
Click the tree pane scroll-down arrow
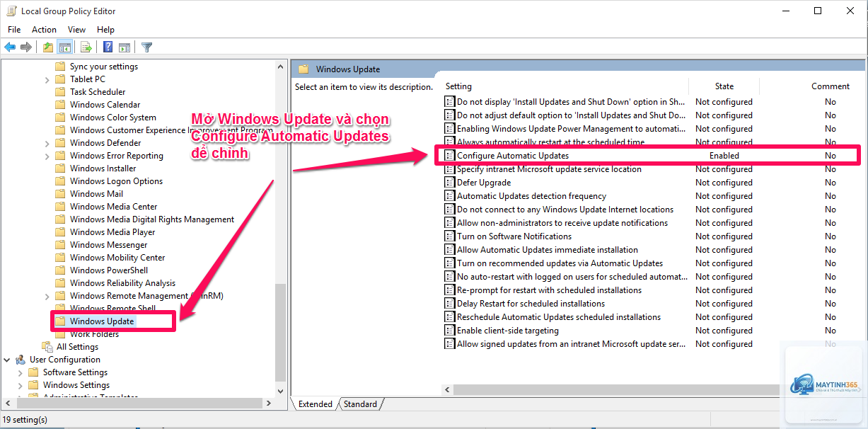(281, 391)
